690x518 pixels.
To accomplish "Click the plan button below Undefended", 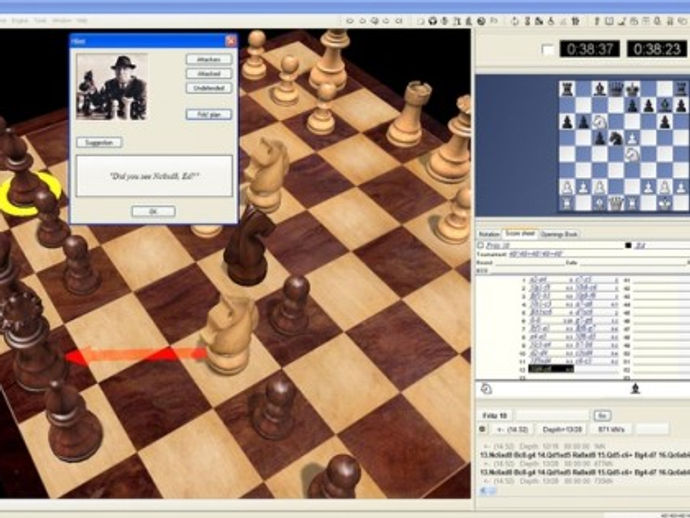I will [x=209, y=114].
